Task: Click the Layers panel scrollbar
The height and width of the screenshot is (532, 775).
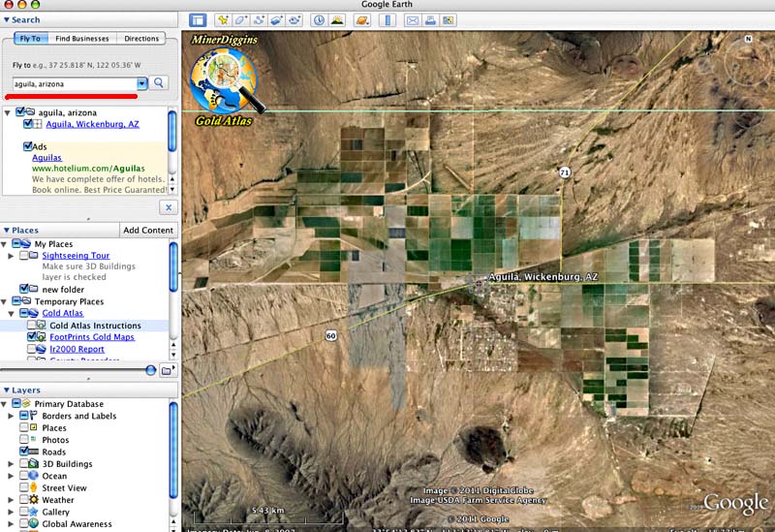Action: pyautogui.click(x=173, y=450)
